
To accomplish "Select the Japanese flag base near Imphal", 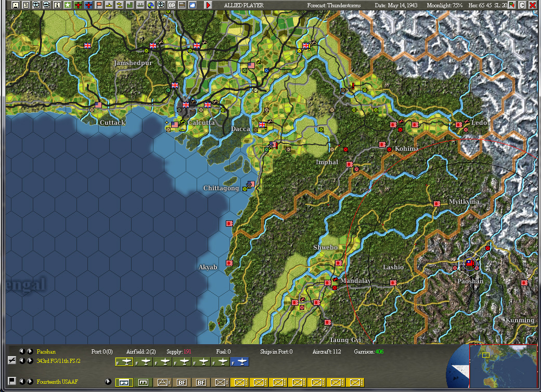I will coord(350,164).
